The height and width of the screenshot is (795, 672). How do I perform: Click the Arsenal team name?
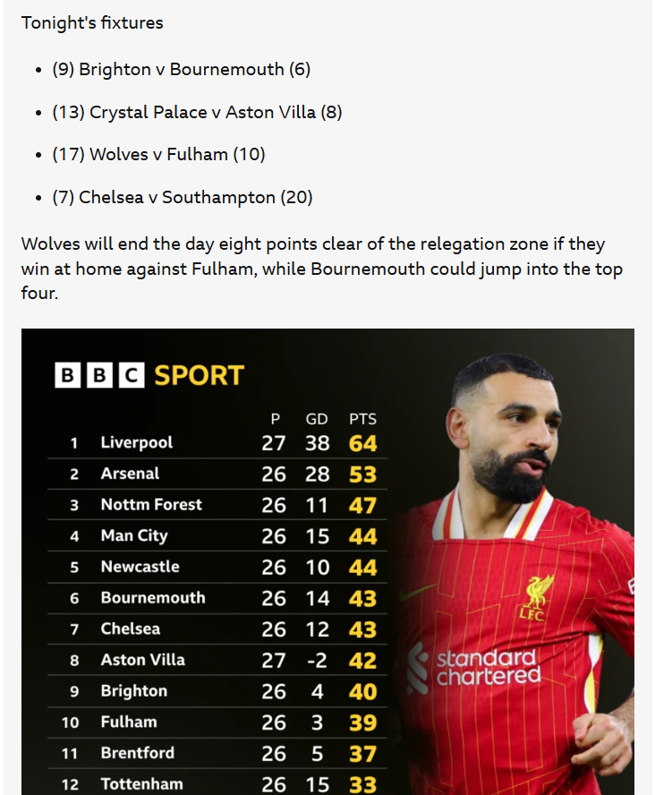[x=130, y=474]
